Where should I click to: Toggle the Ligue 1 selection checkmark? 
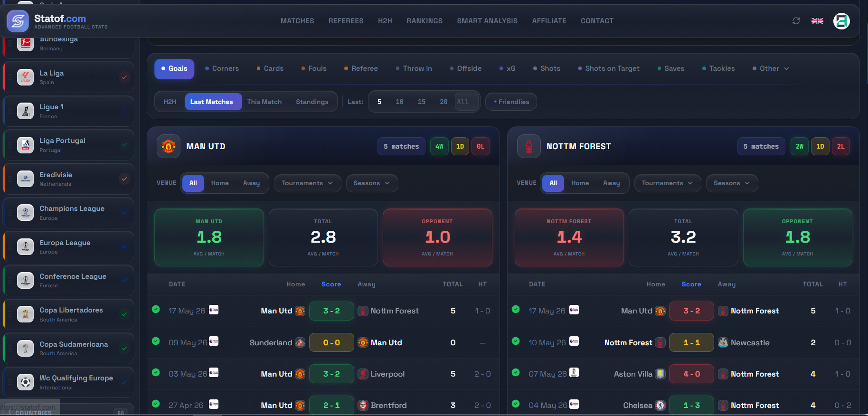124,111
